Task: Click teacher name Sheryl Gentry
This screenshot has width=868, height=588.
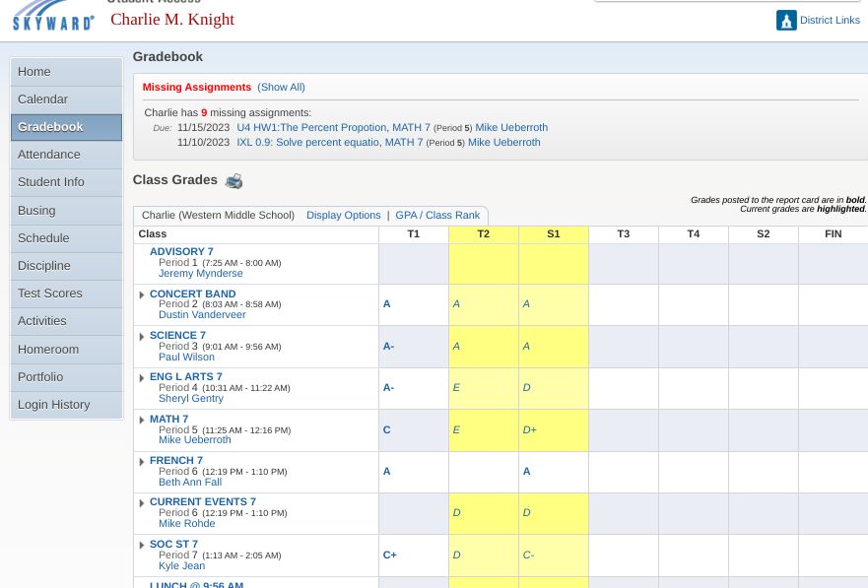Action: coord(191,399)
